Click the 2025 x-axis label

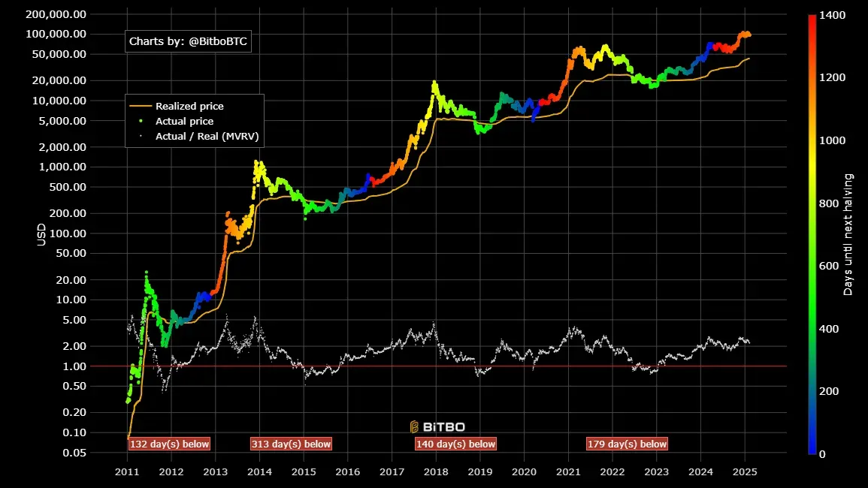745,472
